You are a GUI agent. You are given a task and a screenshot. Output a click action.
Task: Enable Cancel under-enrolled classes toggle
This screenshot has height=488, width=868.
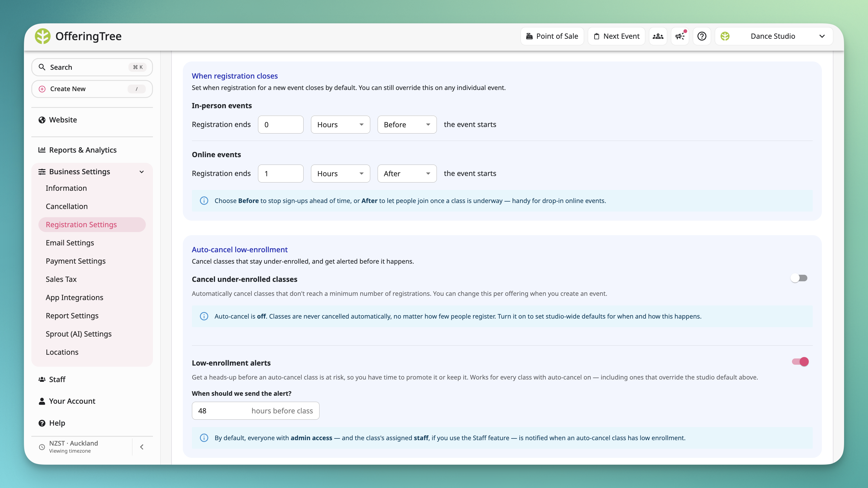pos(799,278)
